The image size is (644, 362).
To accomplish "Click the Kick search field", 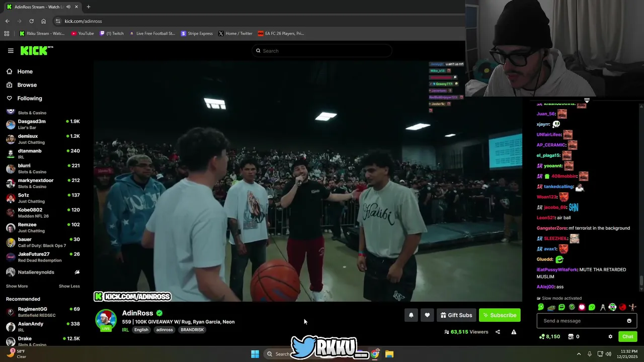I will pos(322,51).
